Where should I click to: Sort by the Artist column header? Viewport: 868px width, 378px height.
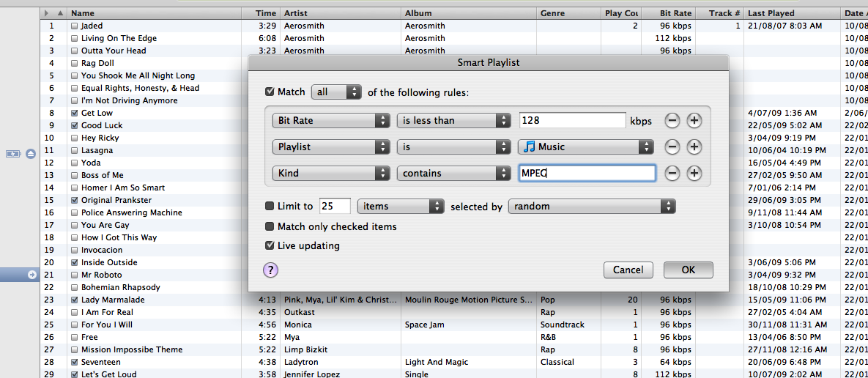click(341, 13)
